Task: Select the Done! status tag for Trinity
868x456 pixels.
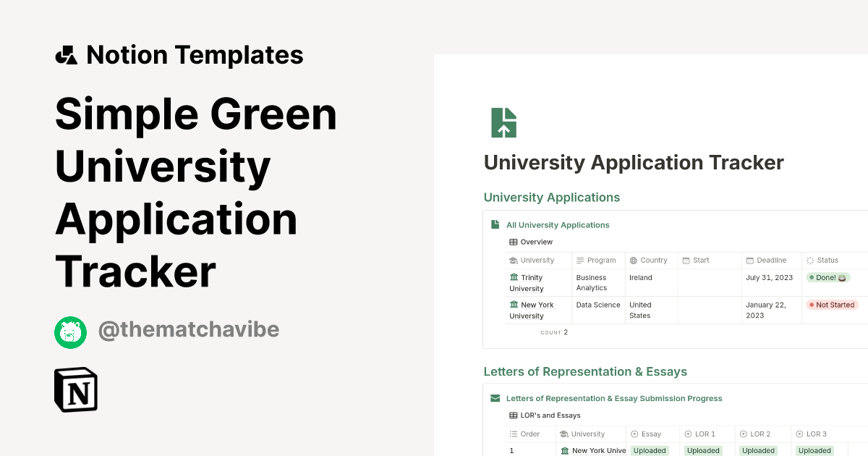Action: coord(827,278)
